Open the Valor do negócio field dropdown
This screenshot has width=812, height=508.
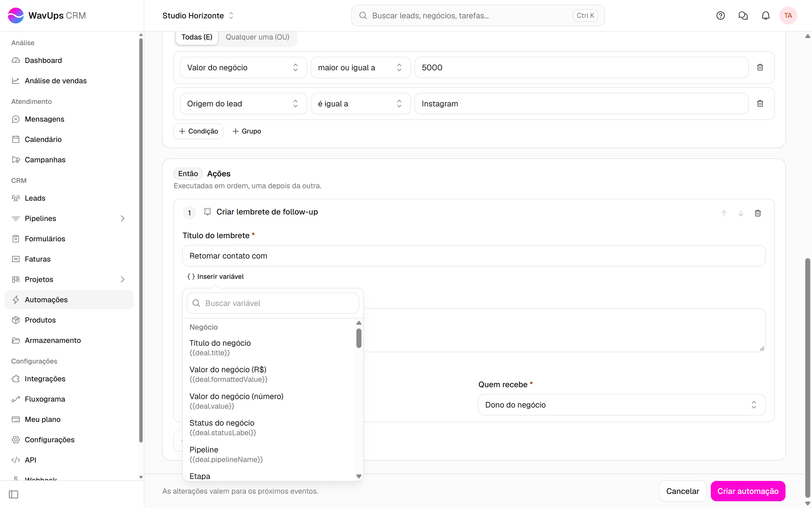(243, 67)
